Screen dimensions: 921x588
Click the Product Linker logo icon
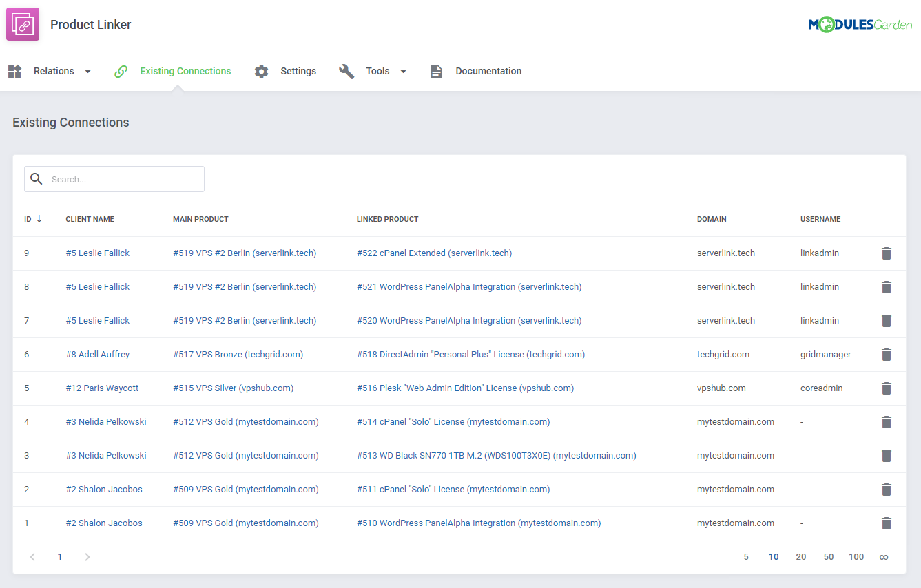click(x=23, y=24)
